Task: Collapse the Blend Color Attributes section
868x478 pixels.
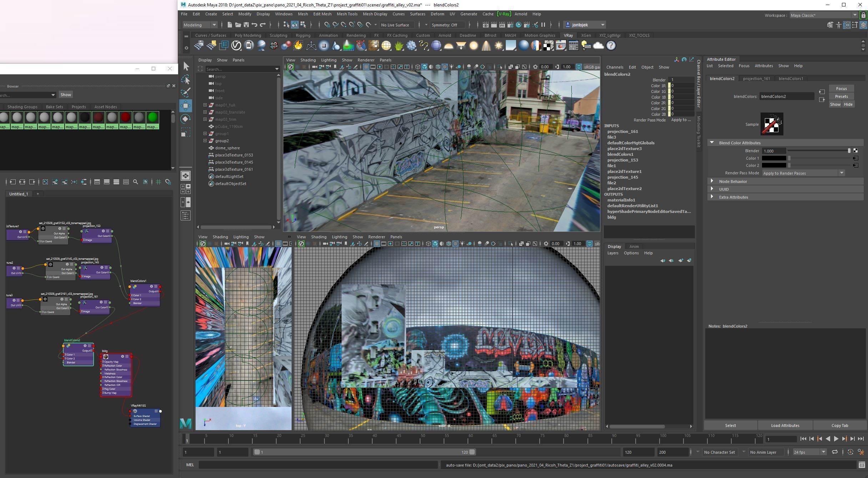Action: click(712, 143)
